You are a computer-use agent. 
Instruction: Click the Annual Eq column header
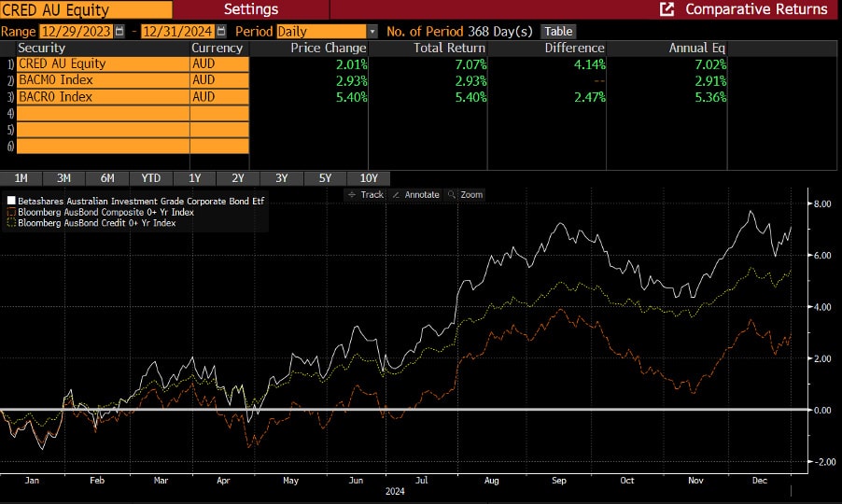click(696, 48)
